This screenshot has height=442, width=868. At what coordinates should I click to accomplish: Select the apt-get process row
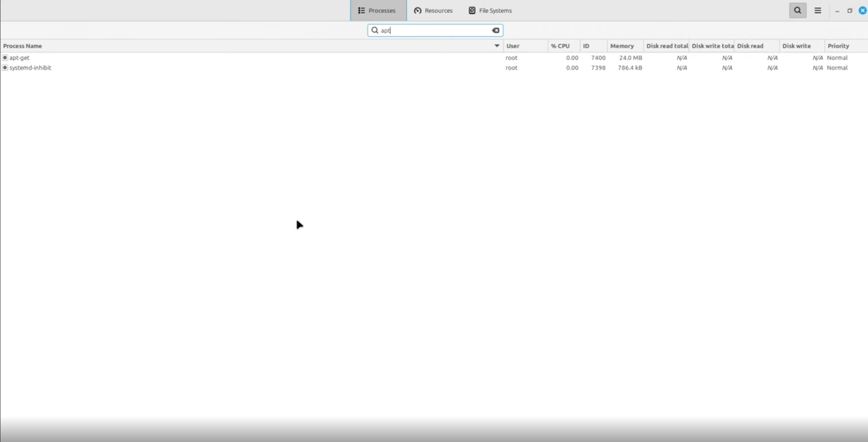pyautogui.click(x=434, y=58)
